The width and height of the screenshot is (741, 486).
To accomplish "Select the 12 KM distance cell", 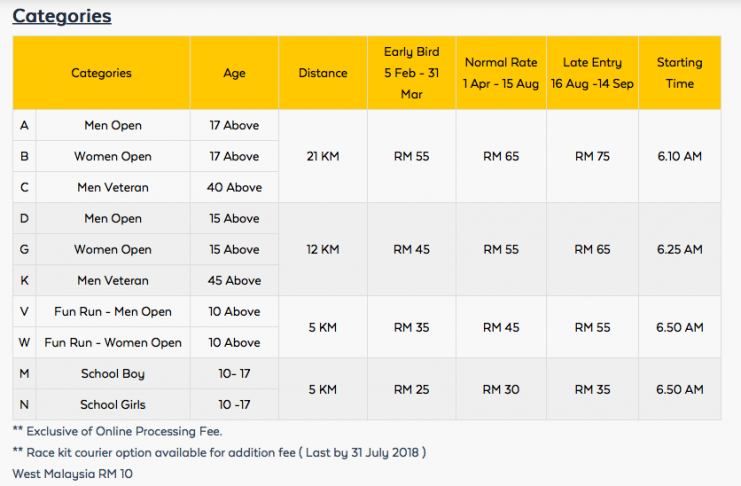I will (x=323, y=250).
